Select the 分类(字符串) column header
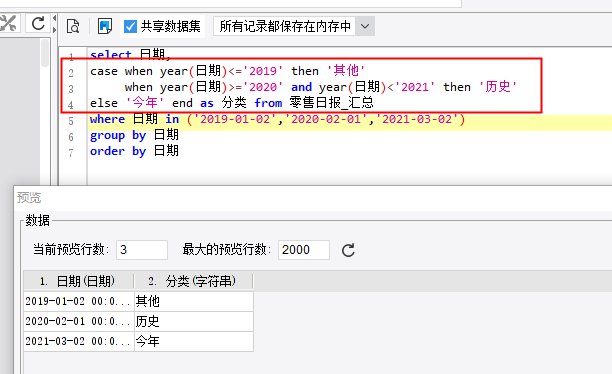 pyautogui.click(x=194, y=281)
